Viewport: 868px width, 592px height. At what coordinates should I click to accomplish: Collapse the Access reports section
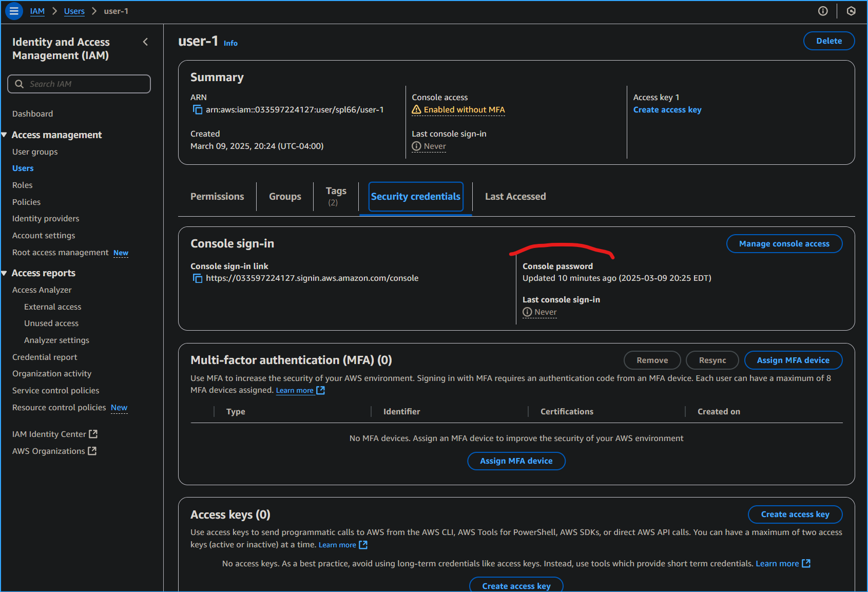(5, 273)
